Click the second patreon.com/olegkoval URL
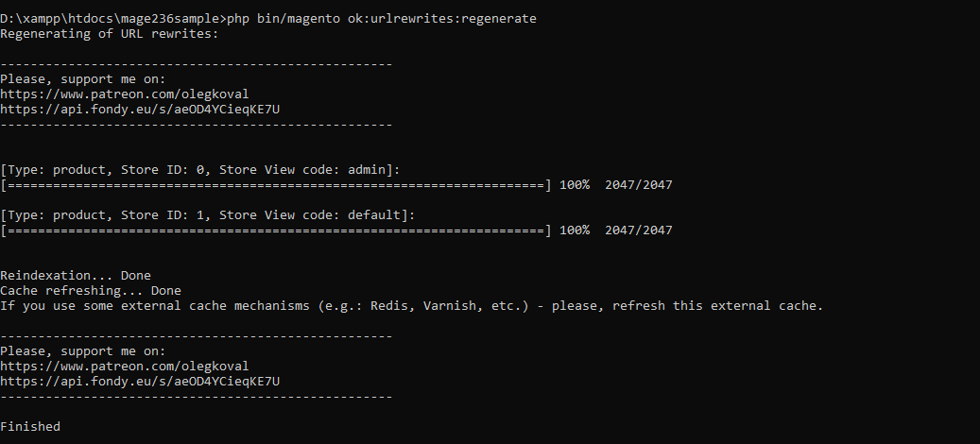The image size is (980, 444). click(x=125, y=367)
